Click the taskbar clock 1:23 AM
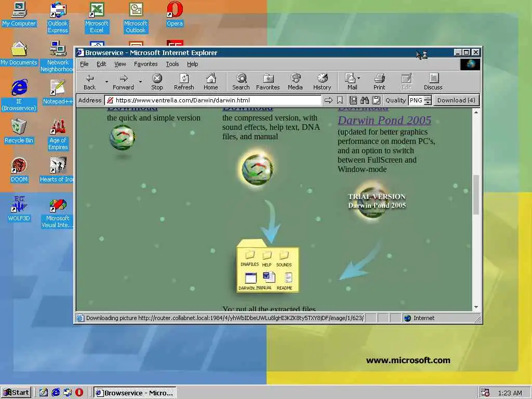Viewport: 532px width, 399px height. 510,393
